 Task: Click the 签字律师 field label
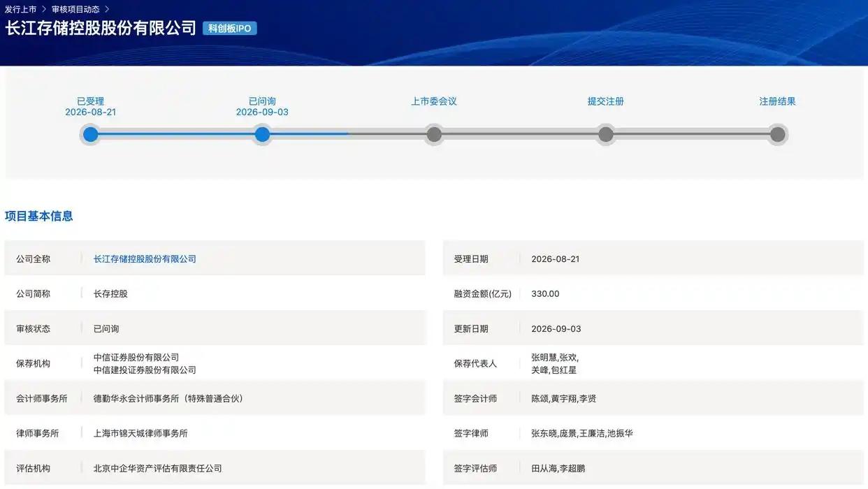pos(471,434)
